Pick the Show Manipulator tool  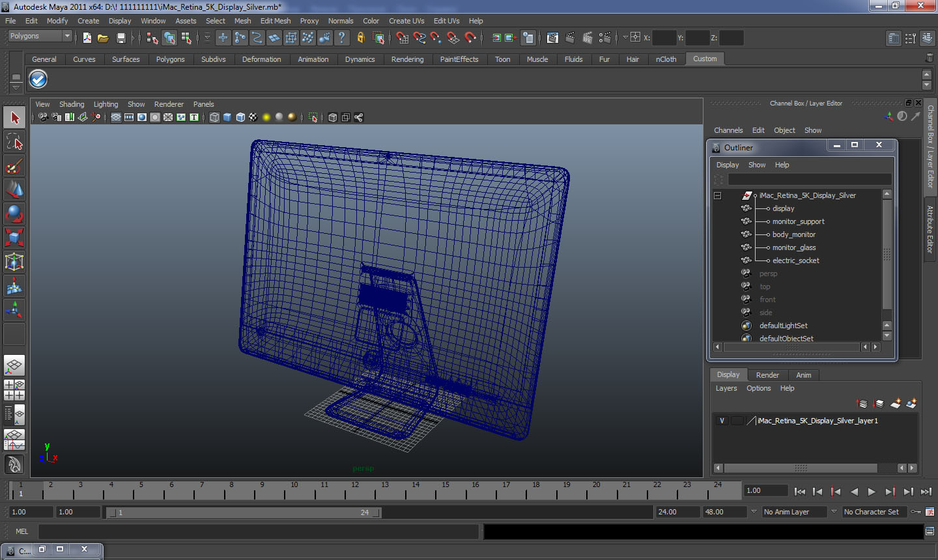pos(14,310)
